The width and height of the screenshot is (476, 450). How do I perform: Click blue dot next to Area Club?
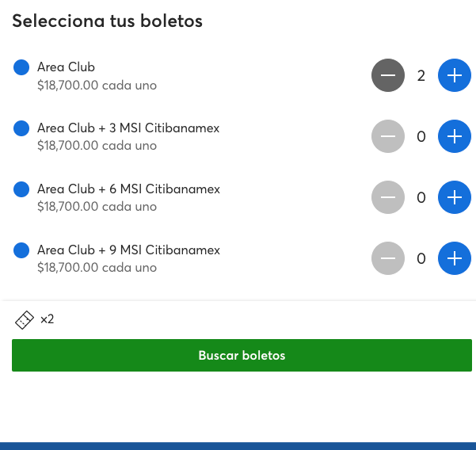22,68
